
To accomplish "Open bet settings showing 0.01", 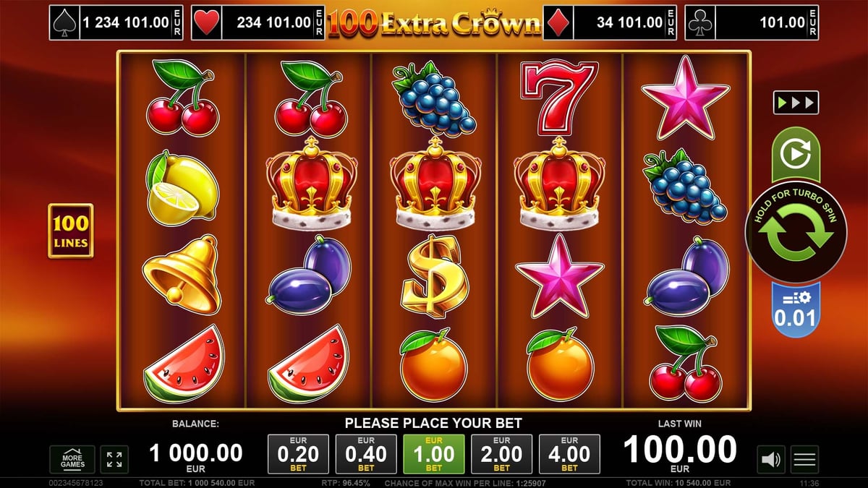I will [796, 309].
